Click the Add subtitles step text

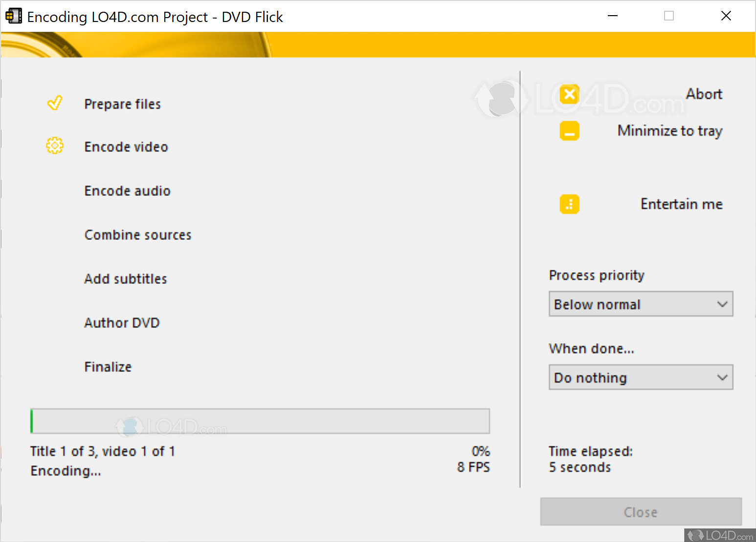125,279
